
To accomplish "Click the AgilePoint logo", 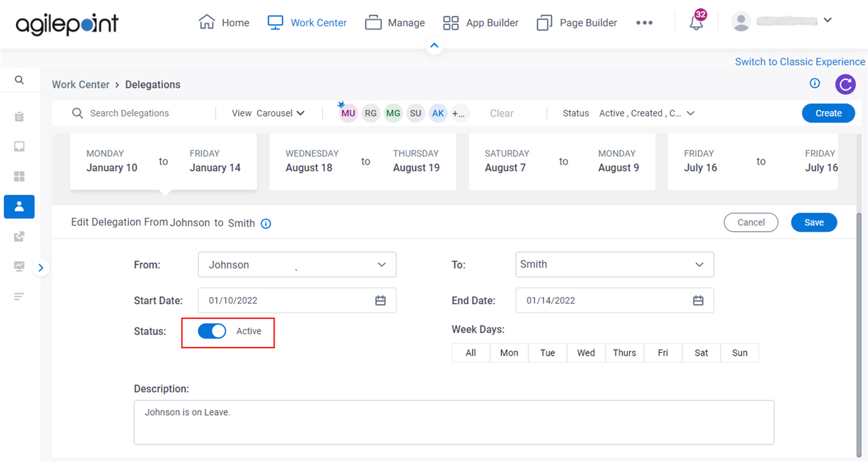I will 67,24.
